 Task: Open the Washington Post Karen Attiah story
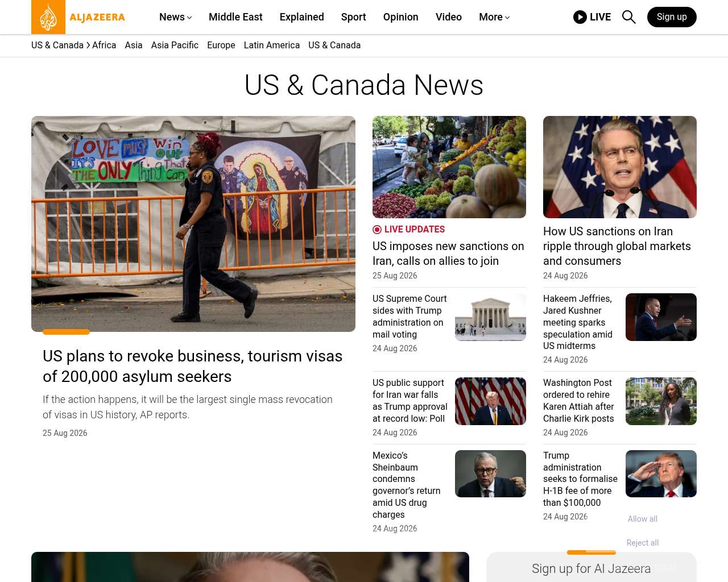[x=578, y=401]
